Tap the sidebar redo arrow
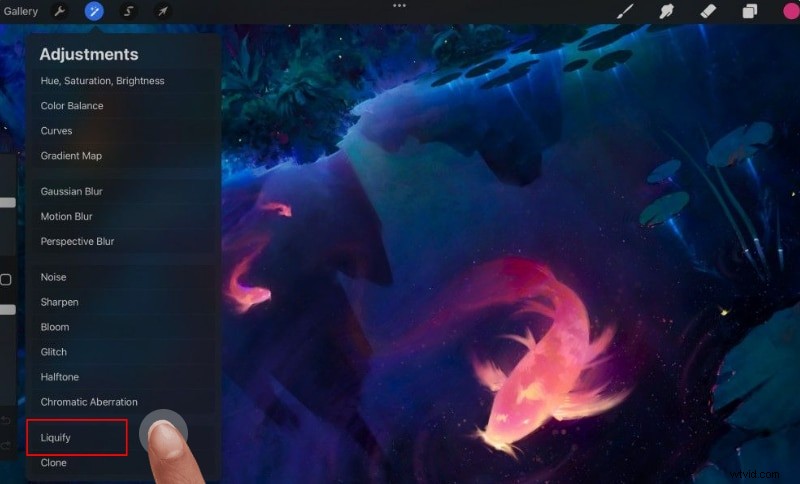This screenshot has height=484, width=800. [x=6, y=446]
